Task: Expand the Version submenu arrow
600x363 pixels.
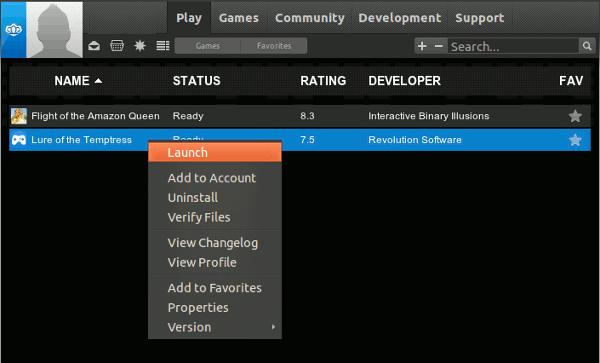Action: pyautogui.click(x=273, y=327)
